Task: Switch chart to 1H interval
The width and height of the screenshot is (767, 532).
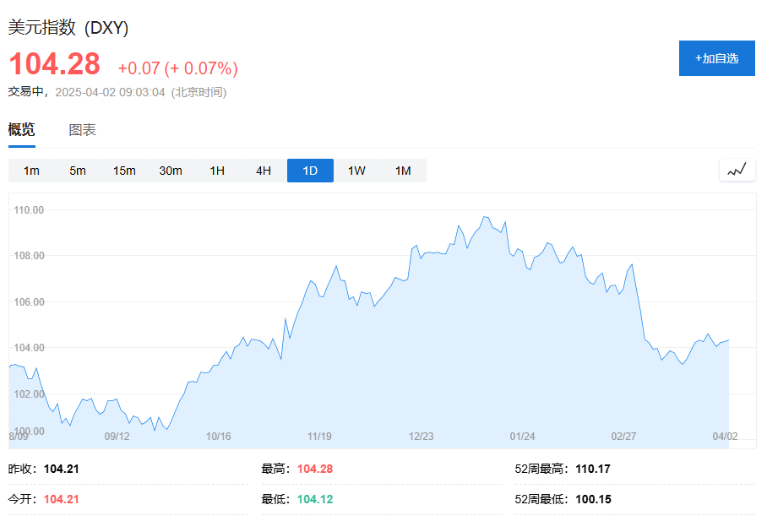Action: (217, 171)
